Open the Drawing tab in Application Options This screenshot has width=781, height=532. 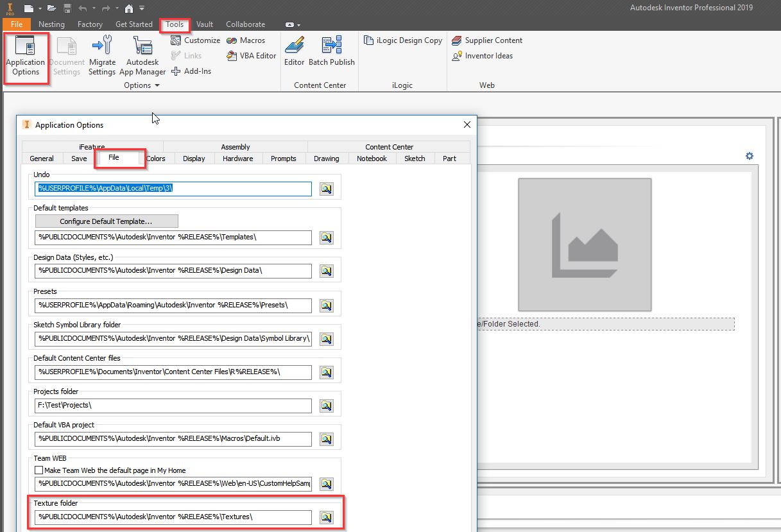click(327, 159)
